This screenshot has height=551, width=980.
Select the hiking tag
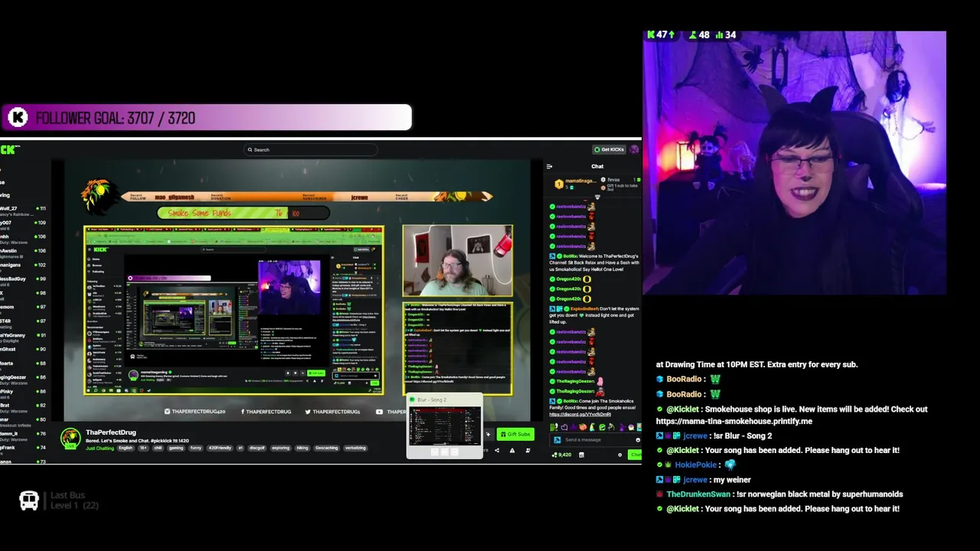pos(302,448)
